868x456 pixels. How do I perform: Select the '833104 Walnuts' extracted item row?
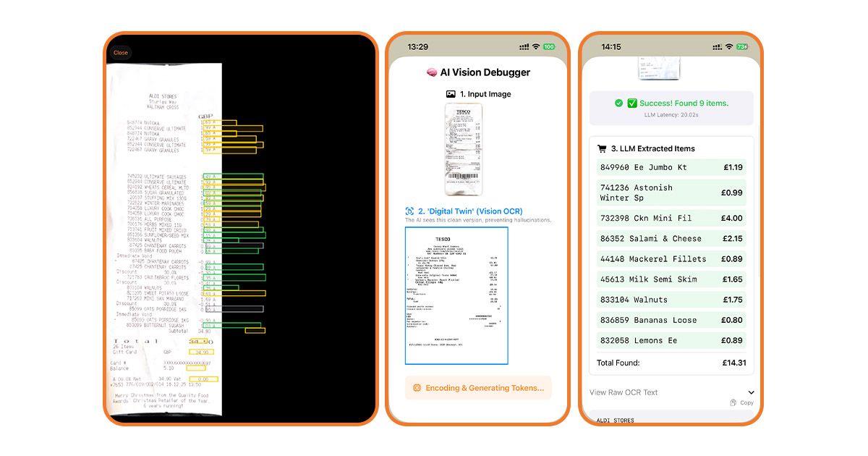[x=671, y=299]
